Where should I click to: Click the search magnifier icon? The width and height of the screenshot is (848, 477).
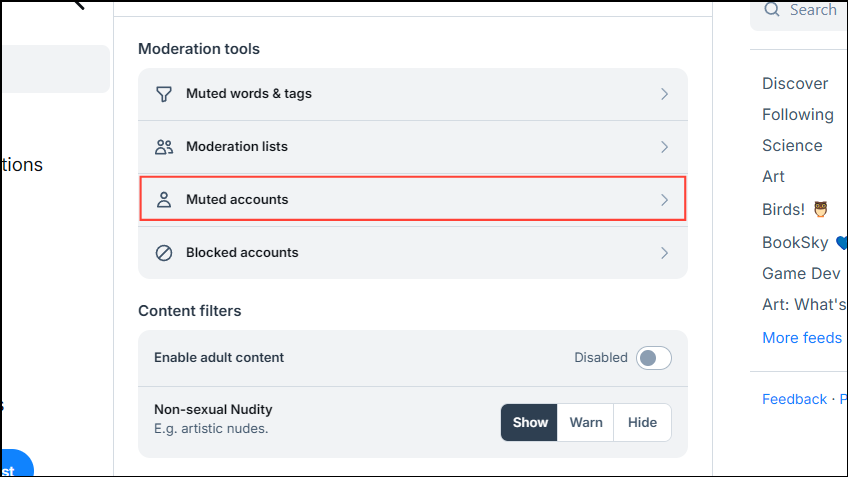coord(772,10)
